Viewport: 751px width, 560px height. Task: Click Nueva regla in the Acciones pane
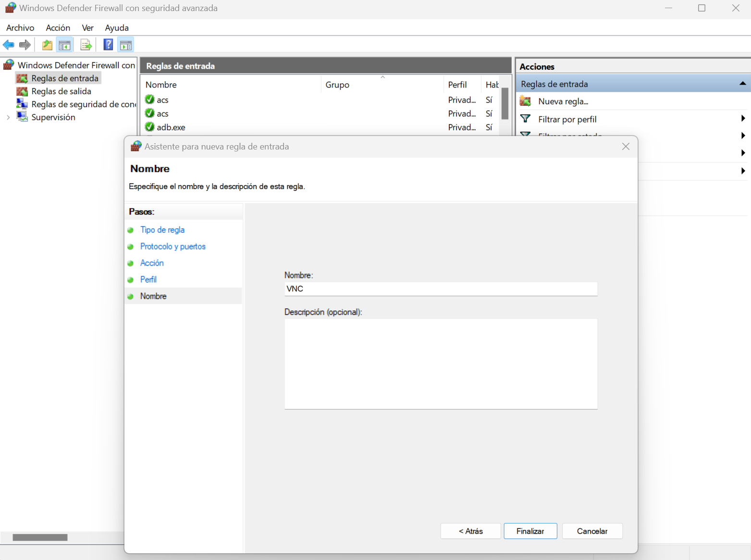point(563,101)
